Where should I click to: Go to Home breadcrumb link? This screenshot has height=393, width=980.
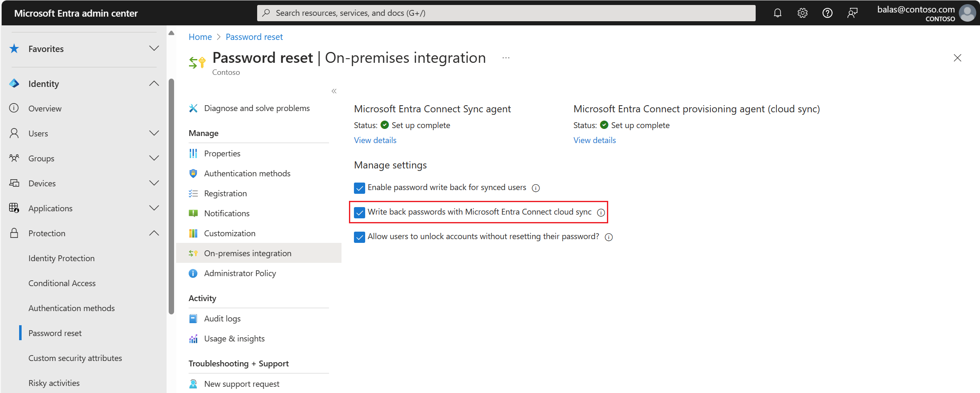coord(200,37)
